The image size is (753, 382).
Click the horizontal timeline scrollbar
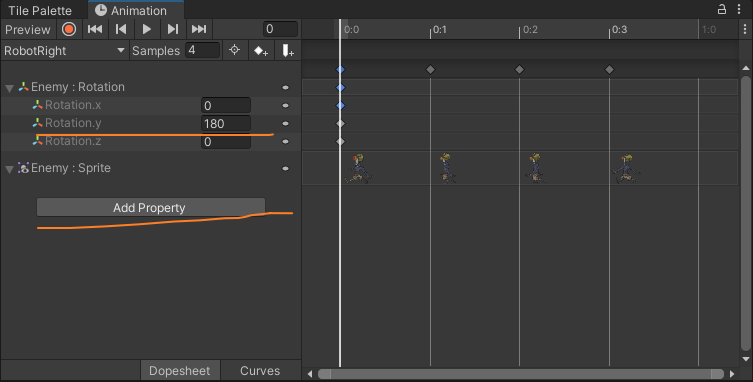tap(521, 374)
